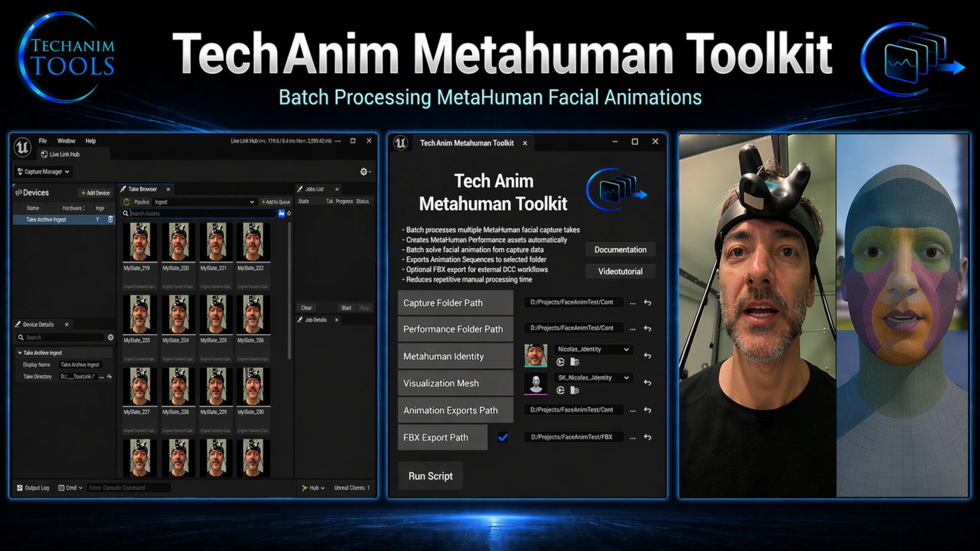This screenshot has width=980, height=551.
Task: Click use-selected-asset icon under SK_Nicolas_Jdentity
Action: (560, 390)
